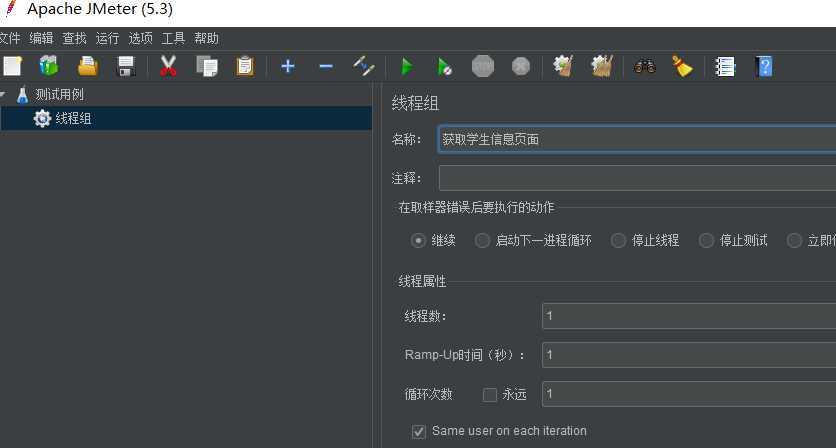
Task: Click the Help question mark icon
Action: [763, 67]
